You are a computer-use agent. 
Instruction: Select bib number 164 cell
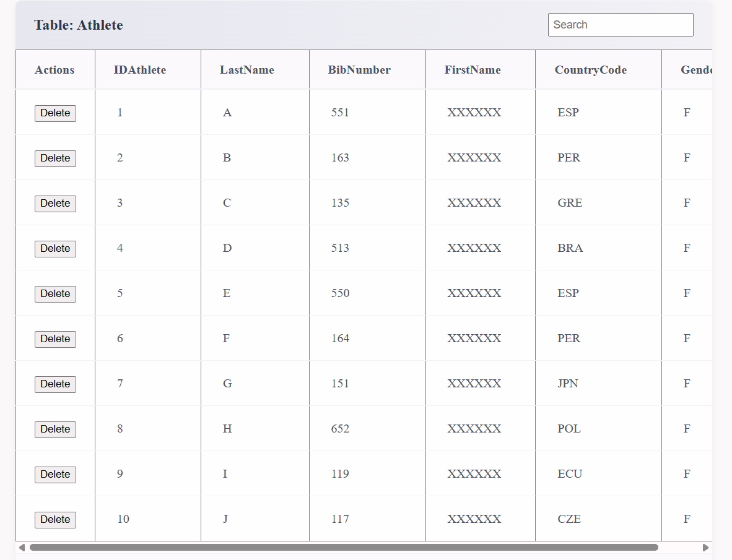pos(367,338)
